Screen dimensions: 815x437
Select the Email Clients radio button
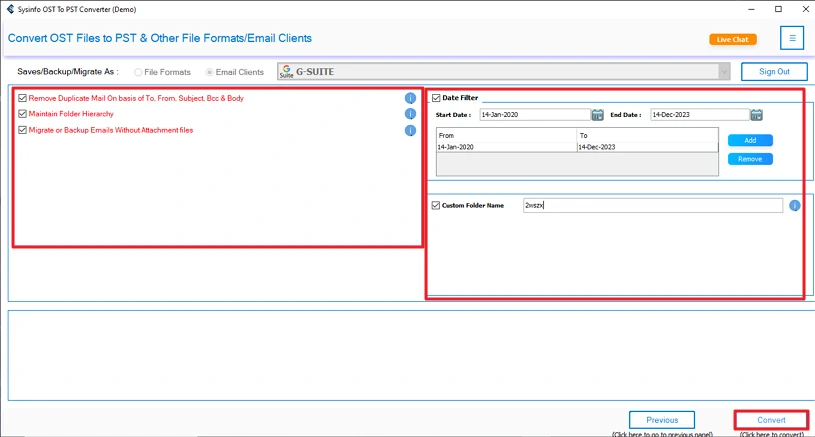tap(209, 72)
